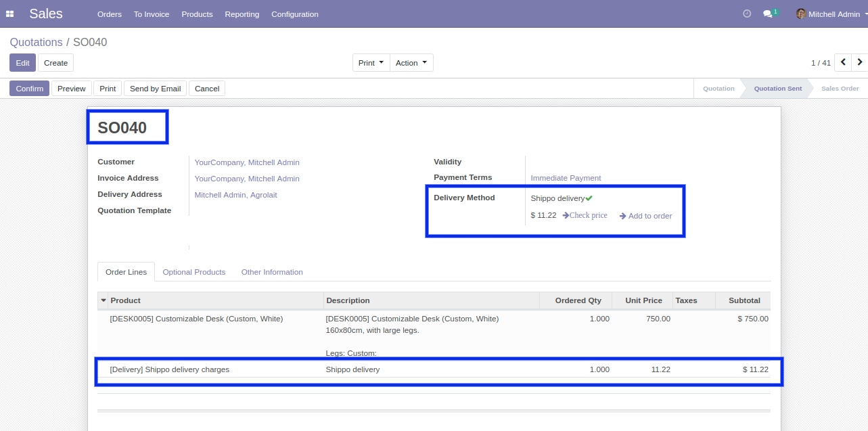Sort by Unit Price column header
The height and width of the screenshot is (431, 868).
point(642,300)
